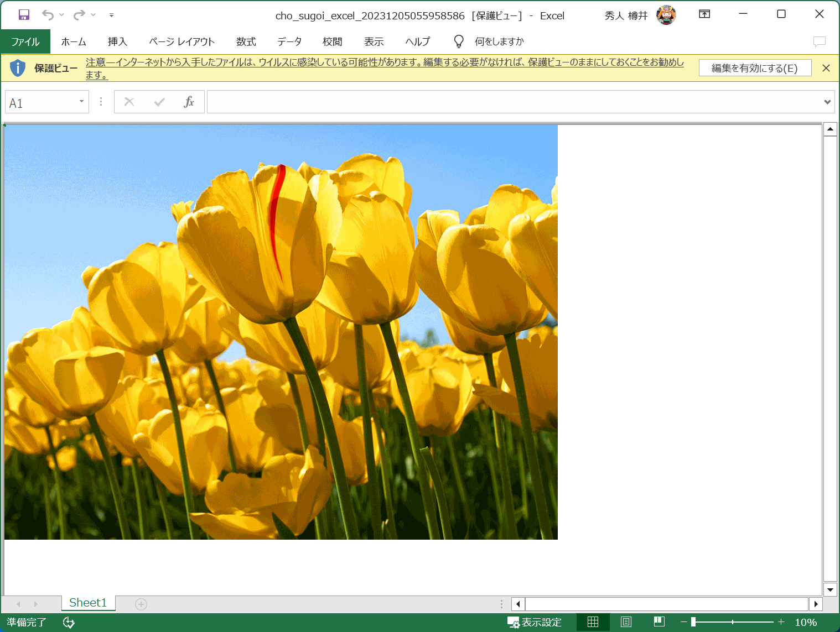Enable Normal view from status bar

(x=592, y=622)
